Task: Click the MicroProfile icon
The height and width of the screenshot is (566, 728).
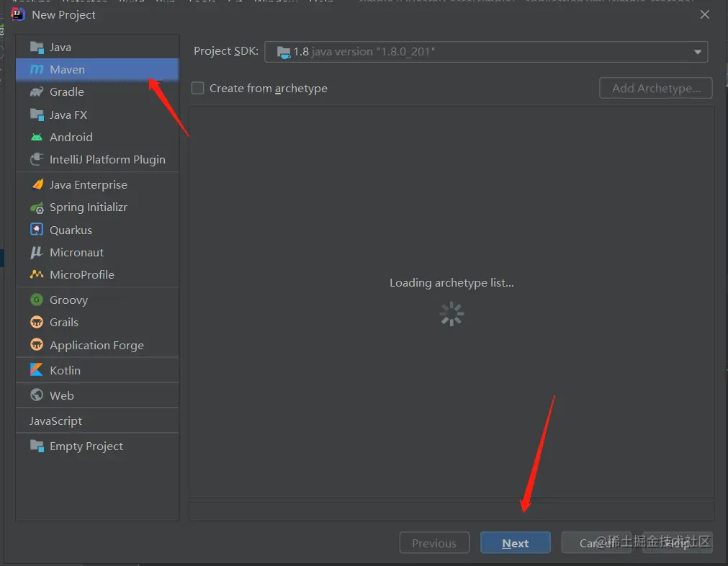Action: (37, 274)
